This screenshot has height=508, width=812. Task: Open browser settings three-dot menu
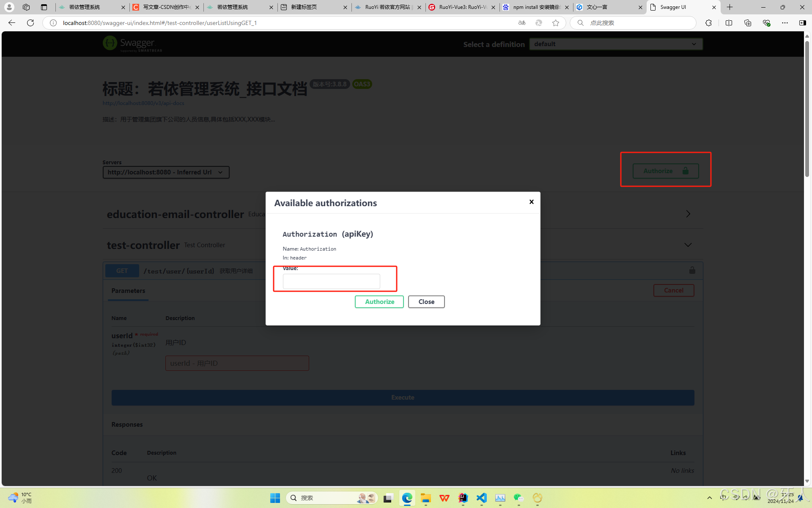point(785,23)
